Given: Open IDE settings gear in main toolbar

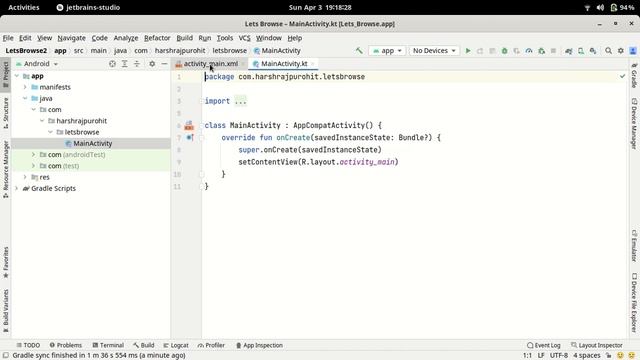Looking at the screenshot, I should [x=621, y=51].
